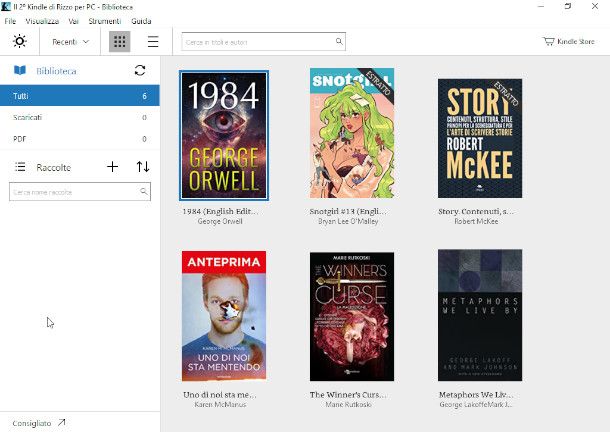This screenshot has height=432, width=610.
Task: Click the Kindle Store cart icon
Action: 549,41
